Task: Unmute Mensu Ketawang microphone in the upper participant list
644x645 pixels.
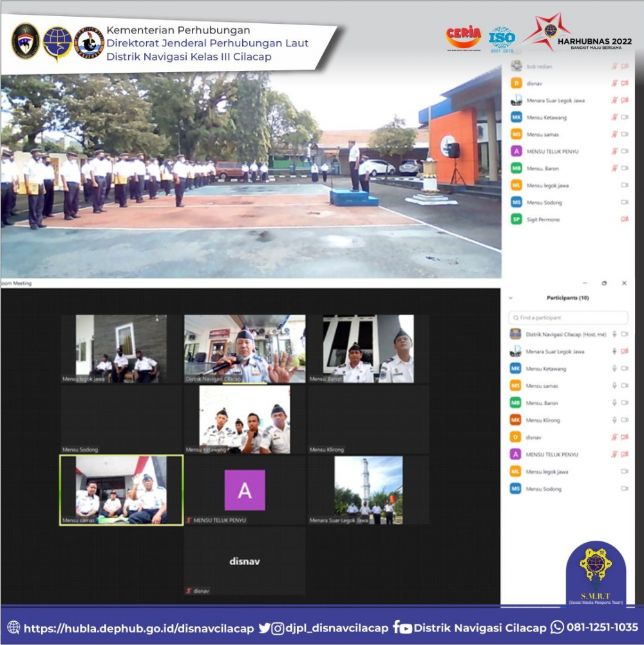Action: tap(614, 117)
